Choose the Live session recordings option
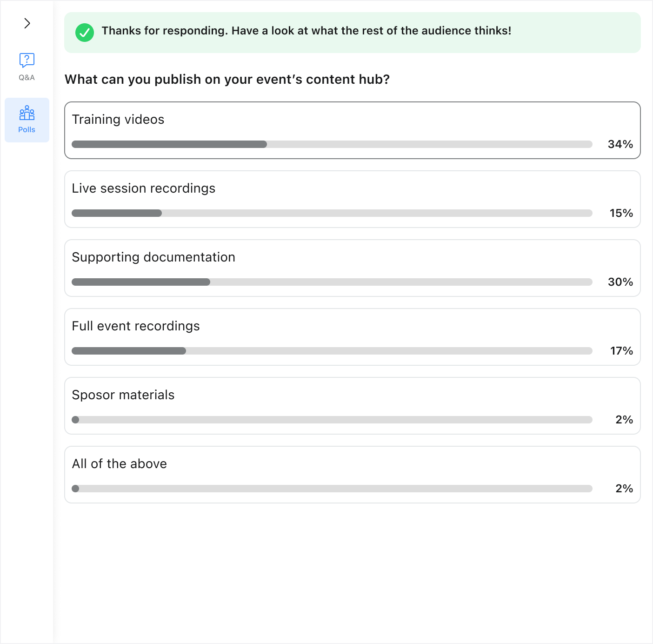653x644 pixels. click(x=353, y=199)
